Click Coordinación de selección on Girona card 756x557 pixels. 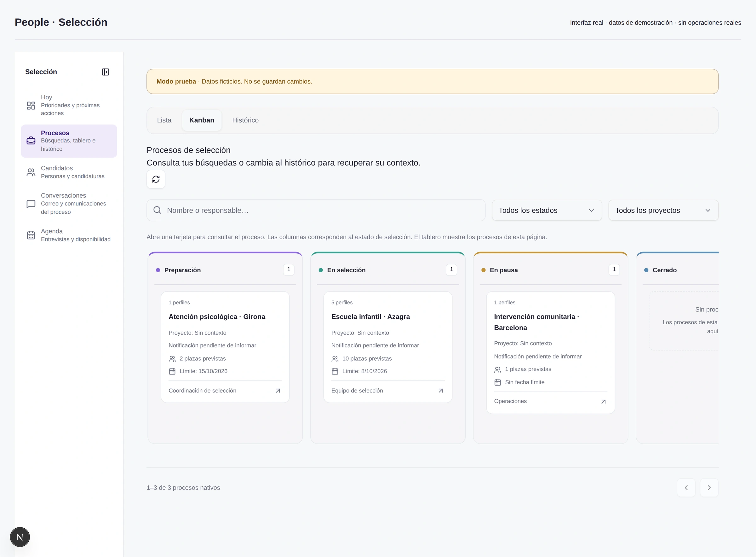[202, 391]
